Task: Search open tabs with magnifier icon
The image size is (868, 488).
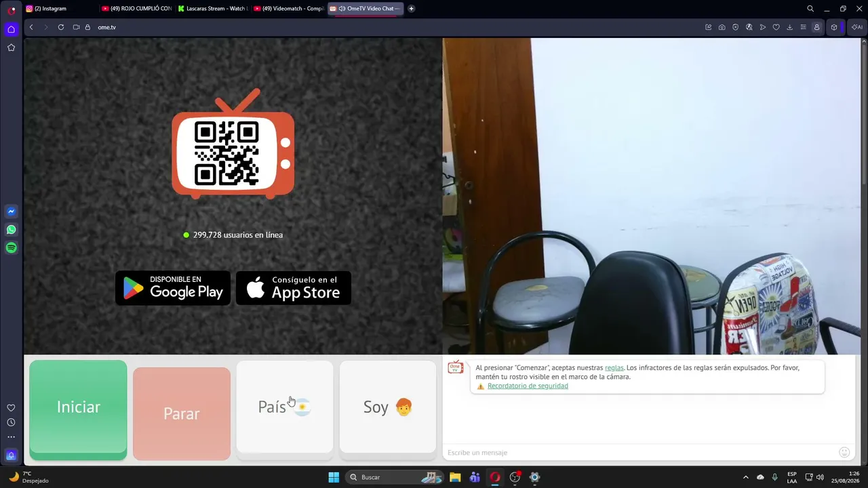Action: (810, 9)
